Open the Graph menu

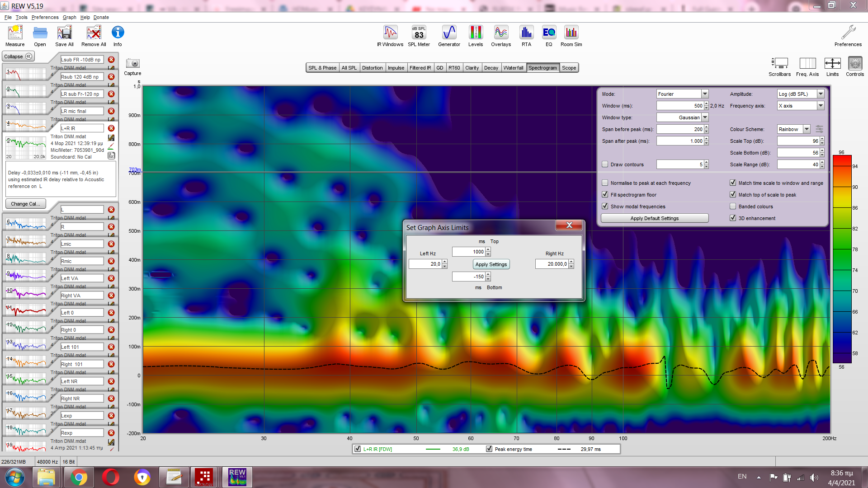tap(69, 17)
